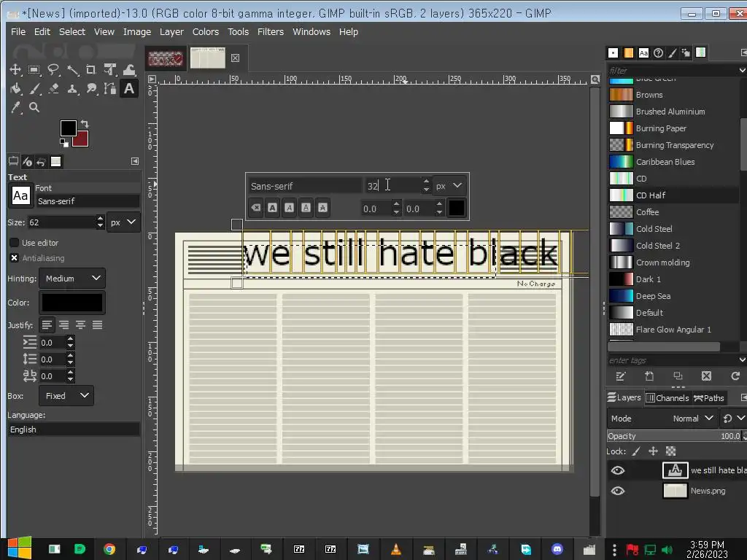Screen dimensions: 747x560
Task: Select the Move tool in the toolbox
Action: tap(15, 69)
